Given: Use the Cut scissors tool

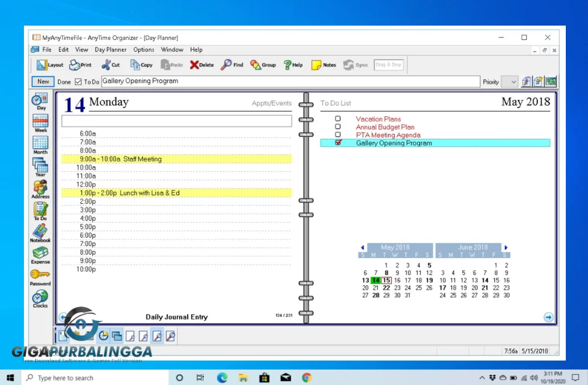Looking at the screenshot, I should tap(110, 65).
